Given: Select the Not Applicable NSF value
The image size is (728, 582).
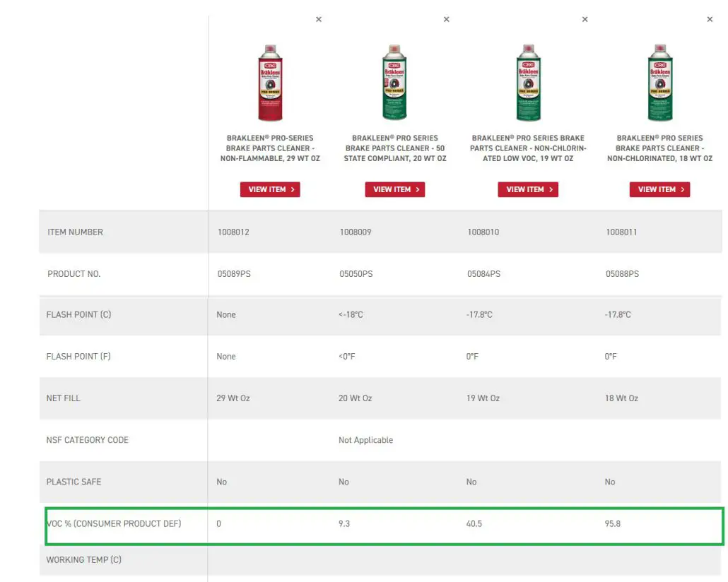Looking at the screenshot, I should point(366,440).
